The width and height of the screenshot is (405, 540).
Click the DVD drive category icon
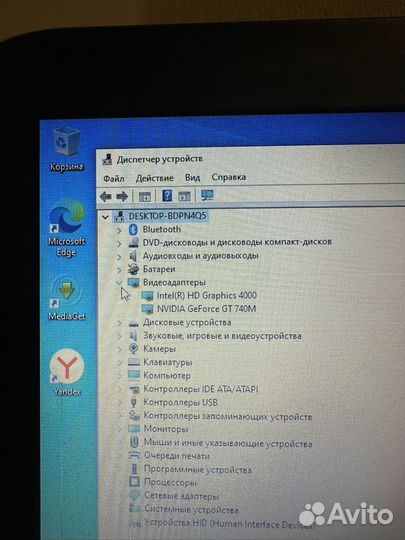tap(133, 243)
